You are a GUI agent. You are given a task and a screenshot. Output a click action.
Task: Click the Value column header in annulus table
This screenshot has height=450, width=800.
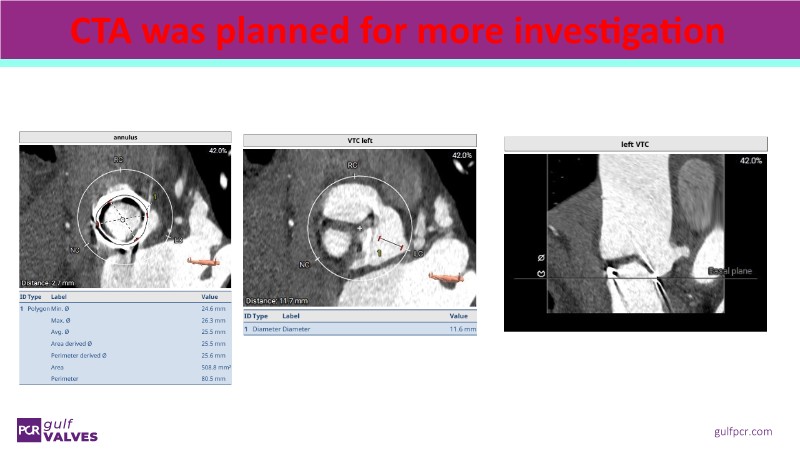tap(210, 297)
